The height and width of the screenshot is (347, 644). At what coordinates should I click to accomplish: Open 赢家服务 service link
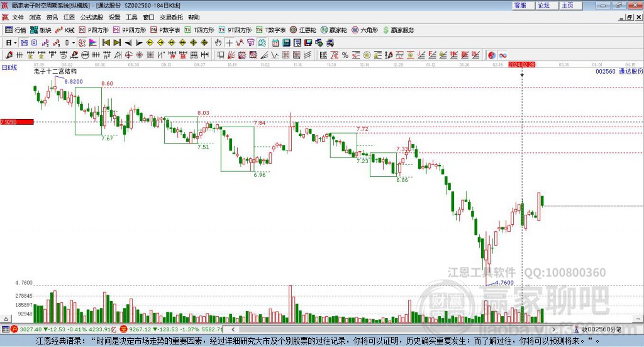[398, 30]
